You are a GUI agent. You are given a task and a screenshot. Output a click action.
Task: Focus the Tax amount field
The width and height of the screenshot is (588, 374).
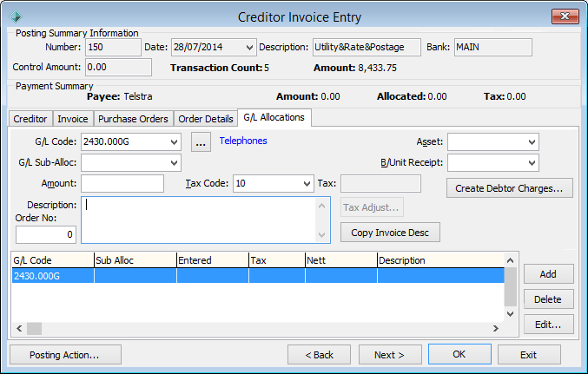coord(380,184)
